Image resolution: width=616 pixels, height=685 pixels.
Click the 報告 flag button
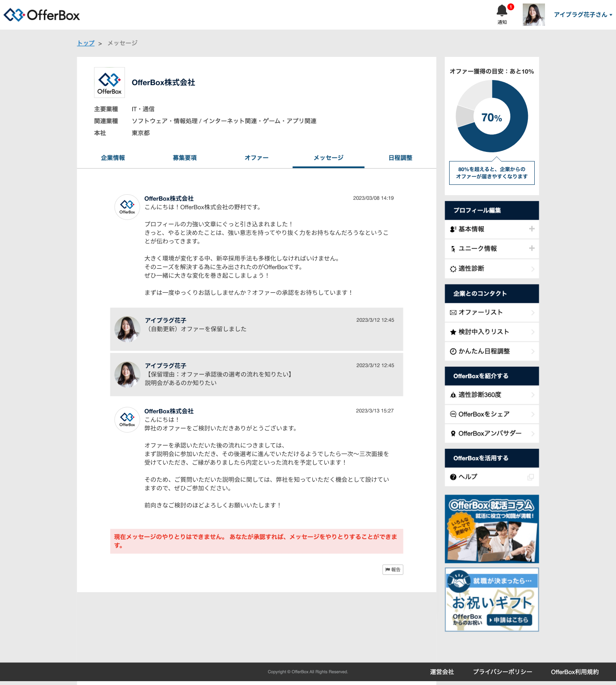(x=393, y=569)
